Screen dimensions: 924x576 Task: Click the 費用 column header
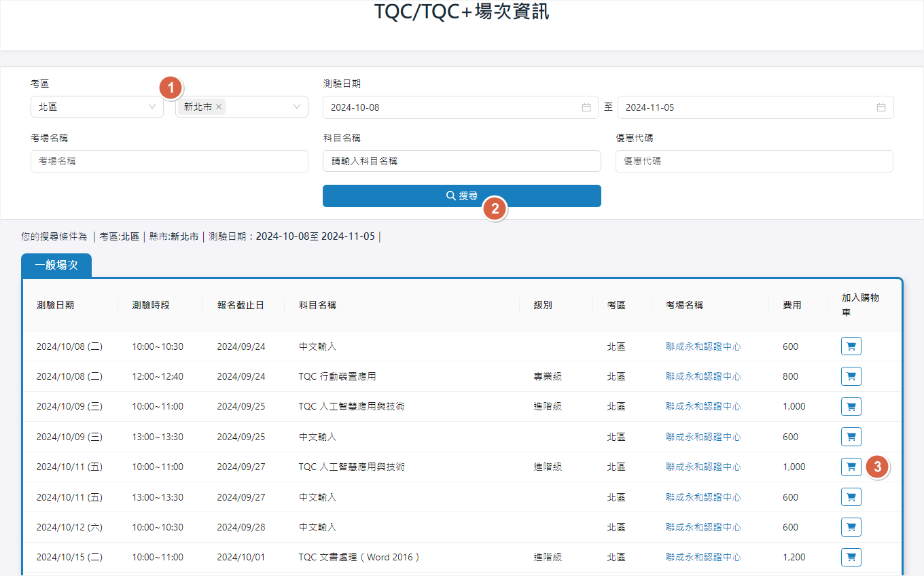(792, 305)
